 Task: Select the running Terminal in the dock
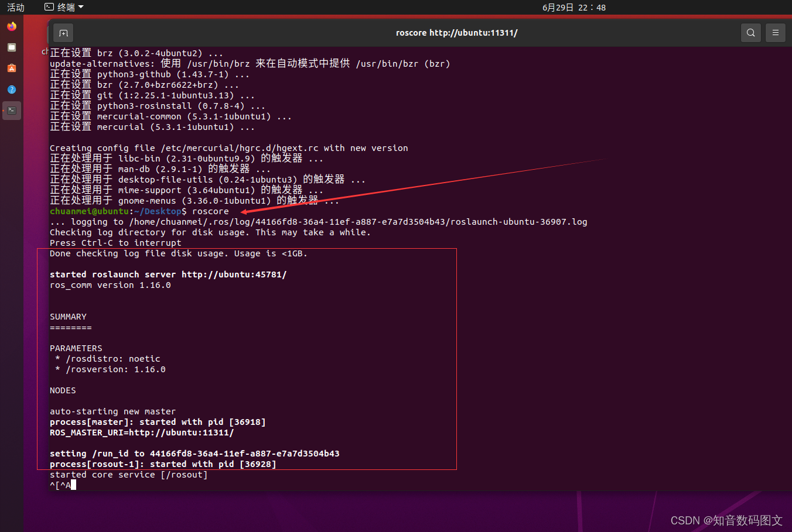coord(11,111)
